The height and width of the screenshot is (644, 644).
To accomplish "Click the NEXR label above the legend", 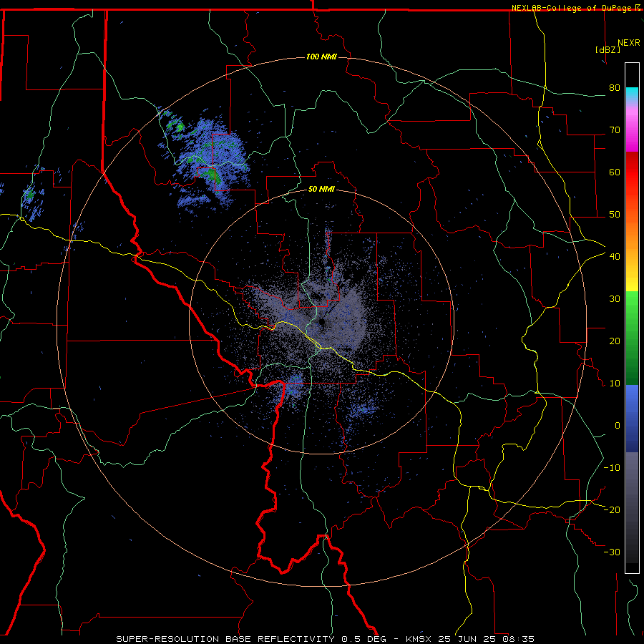I will [x=628, y=43].
